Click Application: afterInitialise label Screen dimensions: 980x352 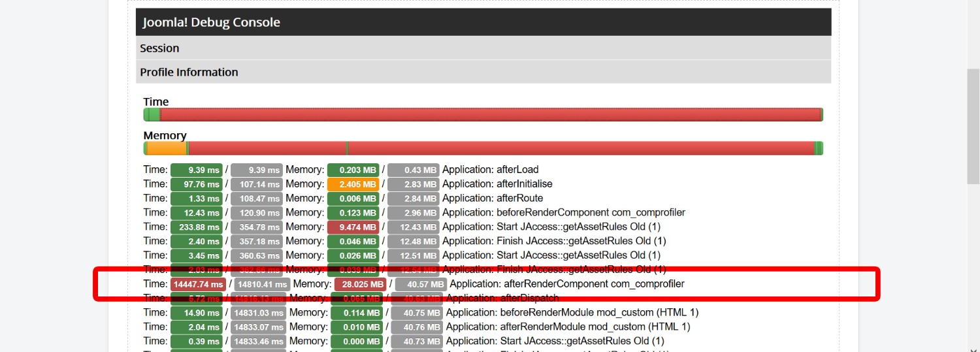click(497, 184)
